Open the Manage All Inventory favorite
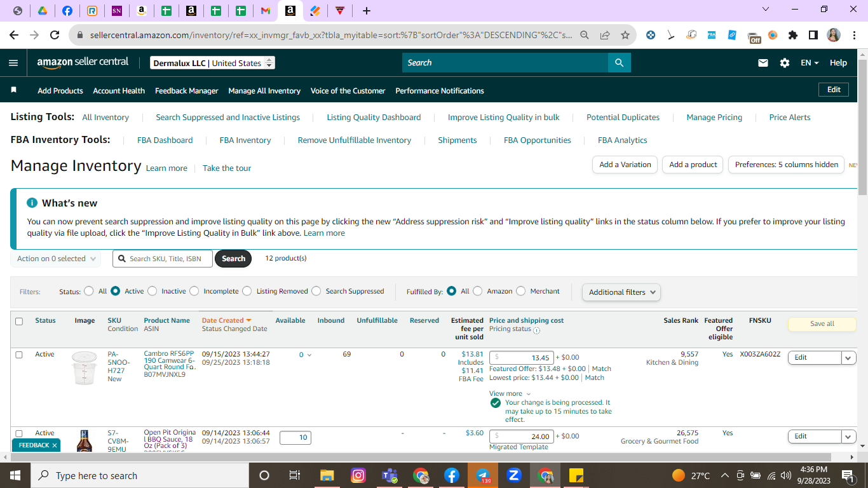The image size is (868, 488). [264, 91]
